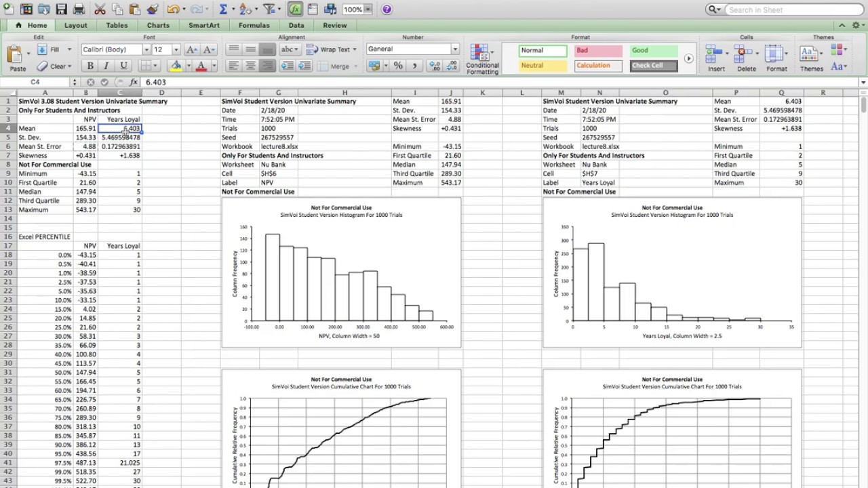Image resolution: width=868 pixels, height=488 pixels.
Task: Confirm formula entry with checkmark icon
Action: pos(105,82)
